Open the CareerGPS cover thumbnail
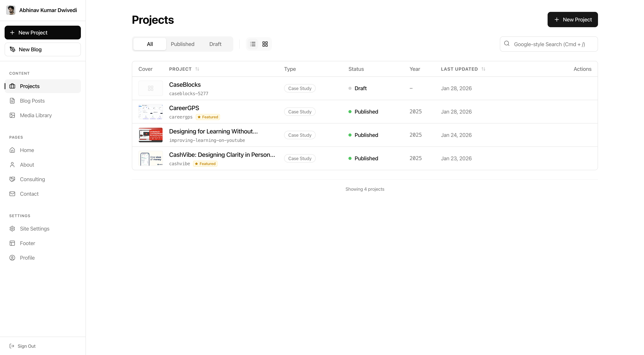Viewport: 644px width, 355px height. (150, 112)
